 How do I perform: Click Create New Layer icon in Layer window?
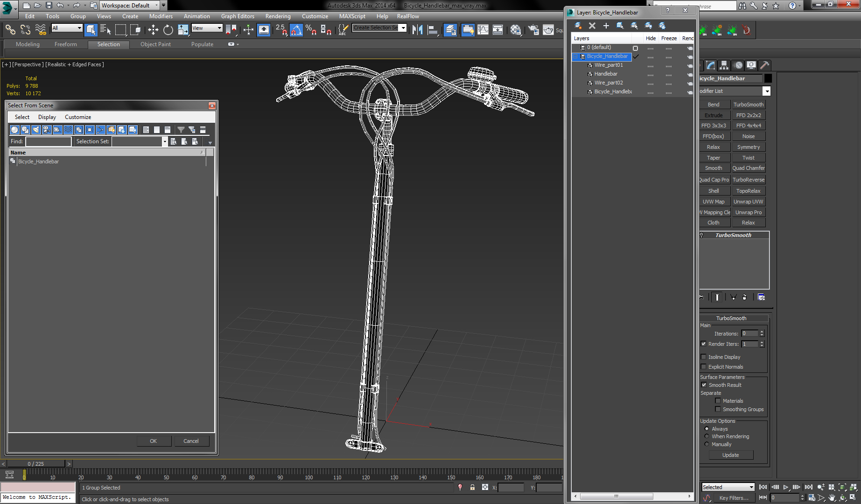click(x=578, y=26)
